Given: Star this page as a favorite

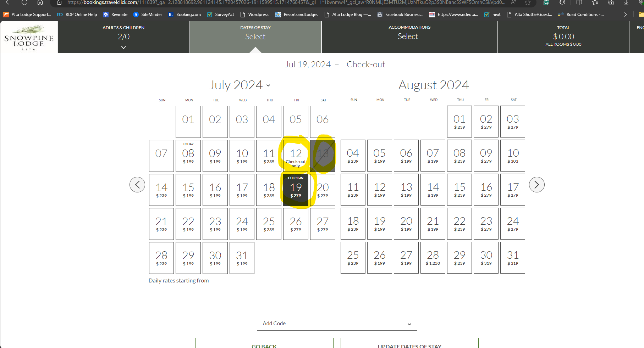Looking at the screenshot, I should point(528,2).
